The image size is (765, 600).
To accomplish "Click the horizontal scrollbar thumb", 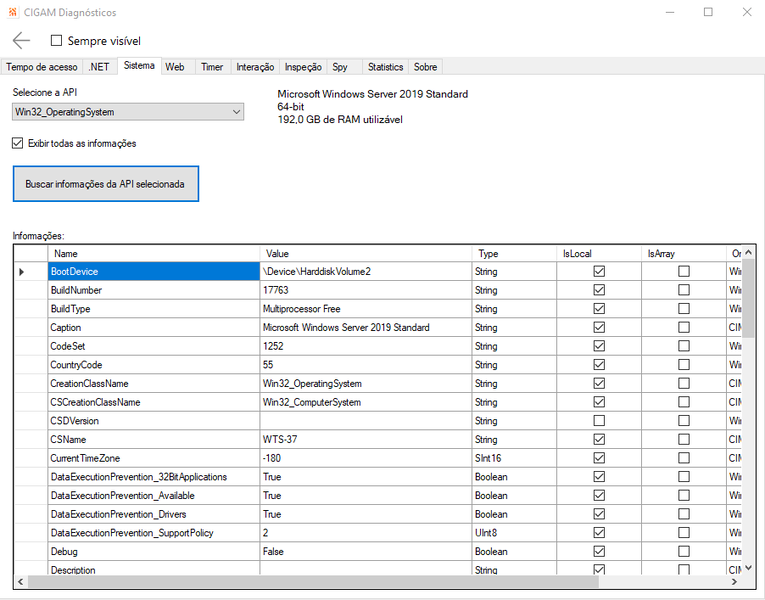I will pyautogui.click(x=313, y=581).
